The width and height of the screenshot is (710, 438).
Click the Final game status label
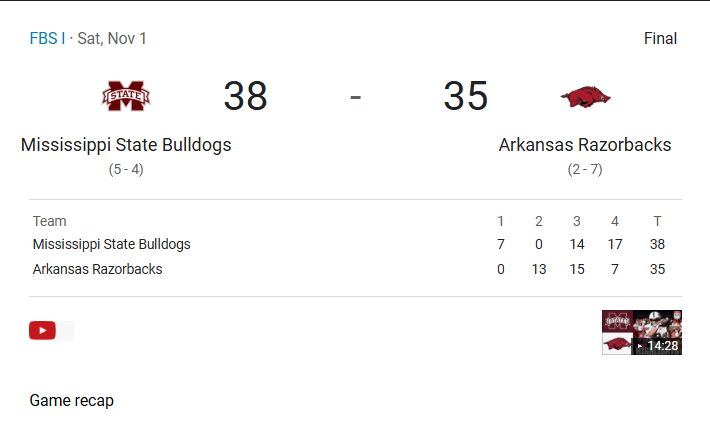pos(660,39)
